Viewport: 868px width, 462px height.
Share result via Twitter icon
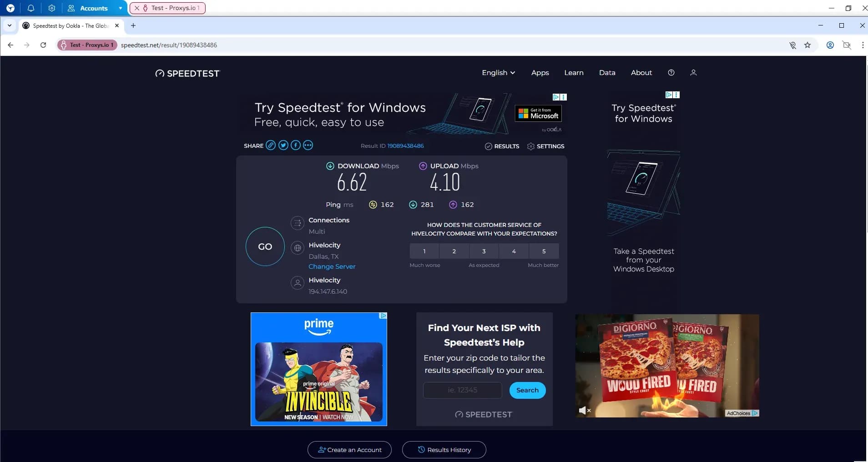click(x=283, y=146)
